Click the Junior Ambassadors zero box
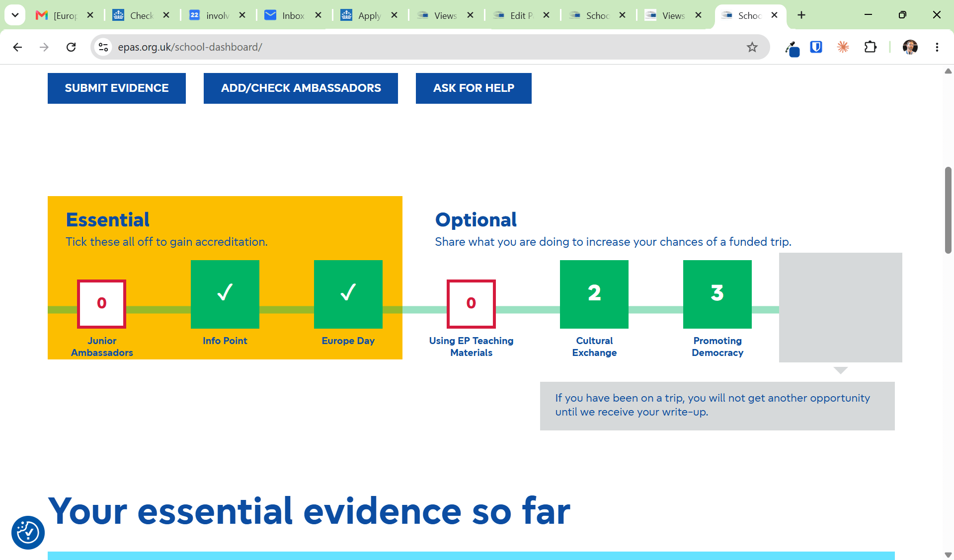 (102, 304)
